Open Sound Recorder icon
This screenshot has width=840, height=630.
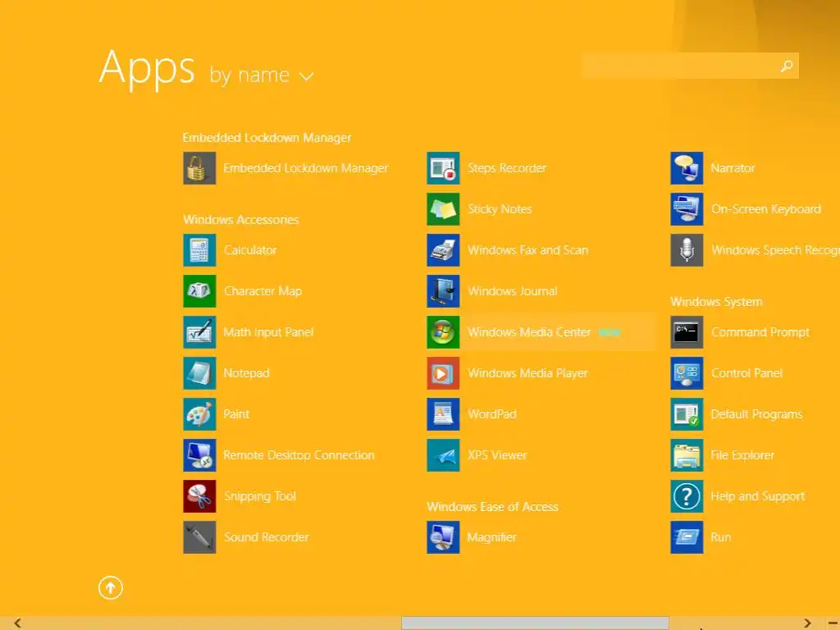[x=199, y=537]
